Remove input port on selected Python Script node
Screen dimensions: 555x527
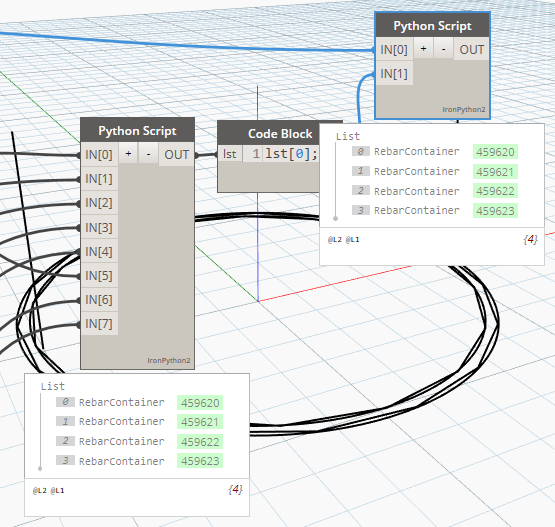pyautogui.click(x=443, y=49)
